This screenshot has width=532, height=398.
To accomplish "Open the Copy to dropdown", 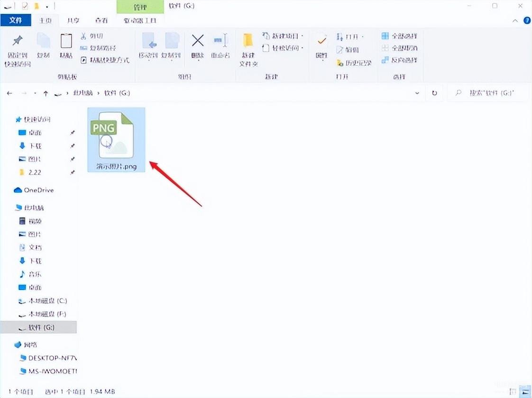I will click(x=171, y=47).
